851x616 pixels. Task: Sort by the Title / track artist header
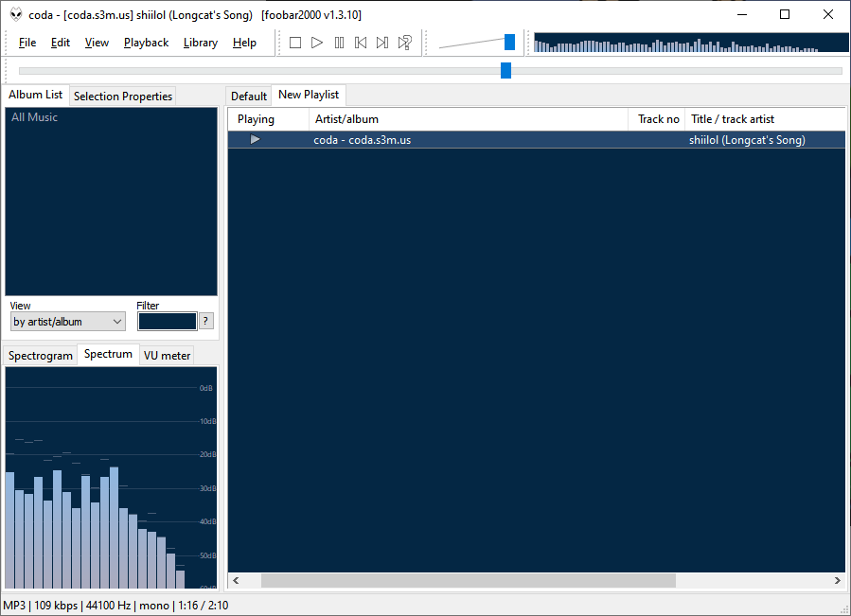click(x=765, y=119)
